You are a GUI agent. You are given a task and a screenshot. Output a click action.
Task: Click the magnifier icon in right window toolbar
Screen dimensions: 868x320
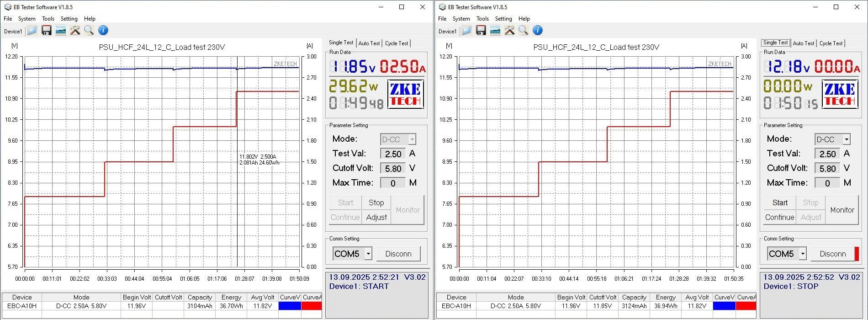click(x=524, y=31)
